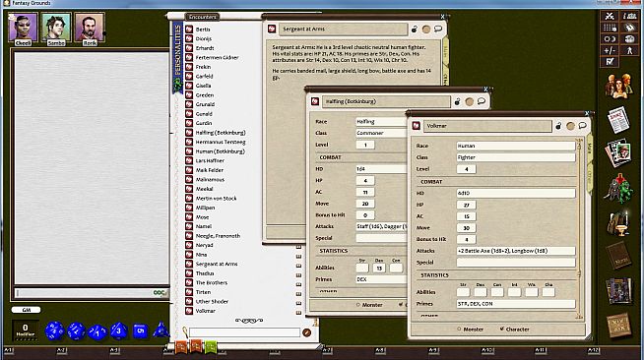
Task: Open Sergeant at Arms entry in the list
Action: [x=217, y=264]
